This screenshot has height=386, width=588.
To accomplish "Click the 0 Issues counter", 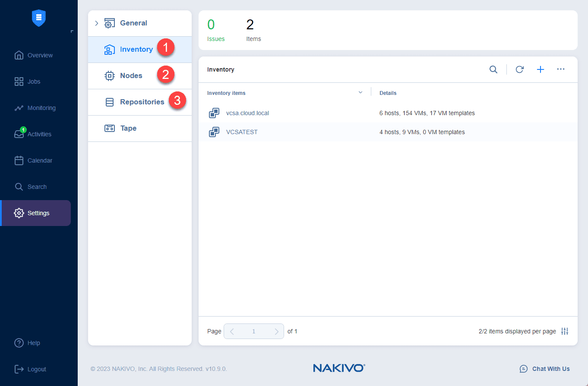I will coord(216,30).
